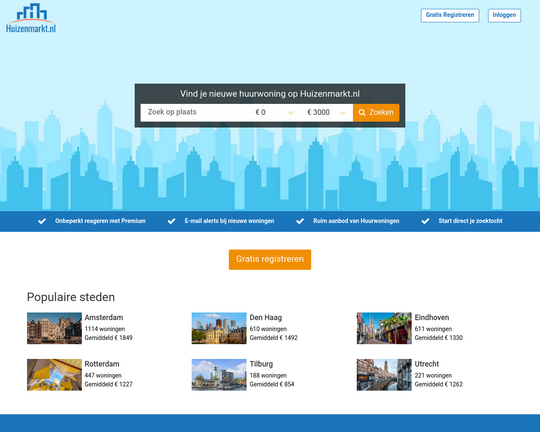
Task: Click the text Gemiddeld € 854
Action: tap(272, 384)
